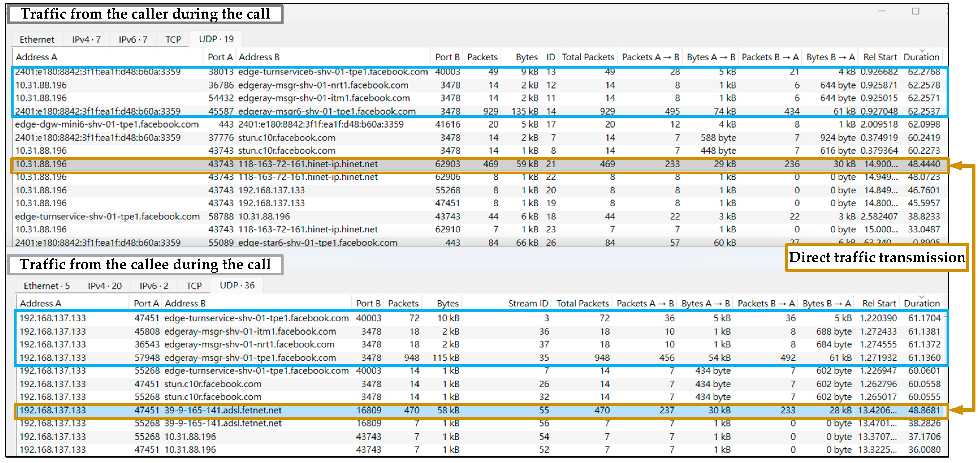
Task: Open the IPv6 · 7 tab
Action: tap(133, 40)
